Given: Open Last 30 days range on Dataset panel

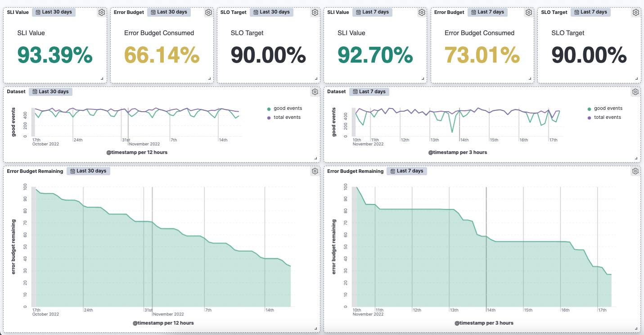Looking at the screenshot, I should (51, 91).
